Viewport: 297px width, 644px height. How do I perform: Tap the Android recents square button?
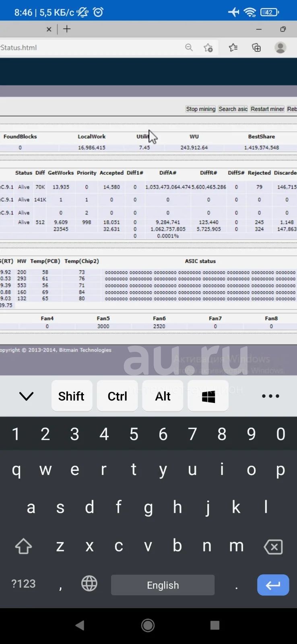[x=215, y=625]
